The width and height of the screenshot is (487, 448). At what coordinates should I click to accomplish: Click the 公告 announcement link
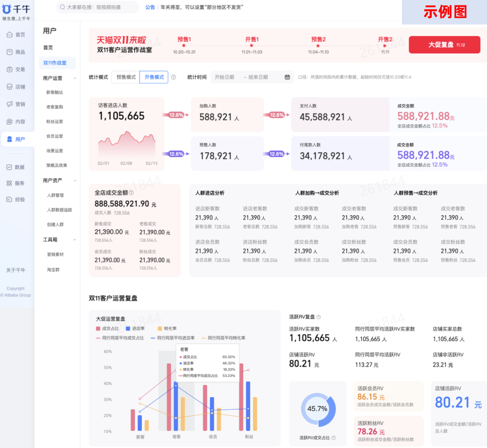pos(150,7)
